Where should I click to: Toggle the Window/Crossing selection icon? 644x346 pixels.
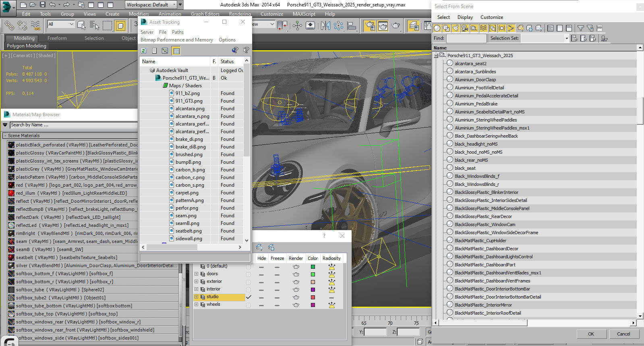pyautogui.click(x=120, y=26)
